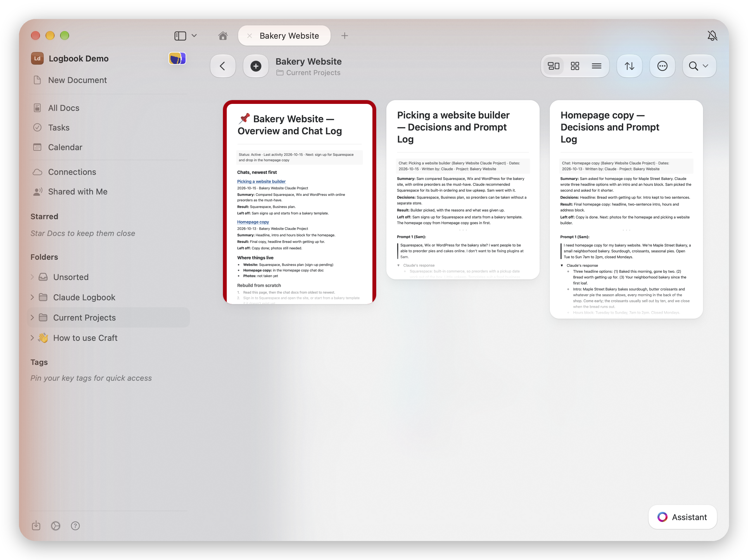
Task: Click the Bakery Website folder title
Action: click(308, 61)
